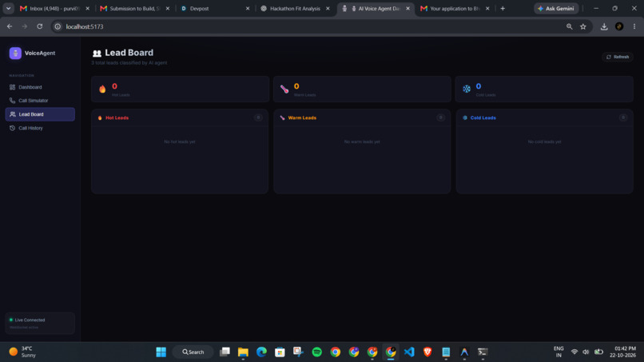Switch to Your application Gmail tab
Image resolution: width=644 pixels, height=362 pixels.
click(x=455, y=9)
